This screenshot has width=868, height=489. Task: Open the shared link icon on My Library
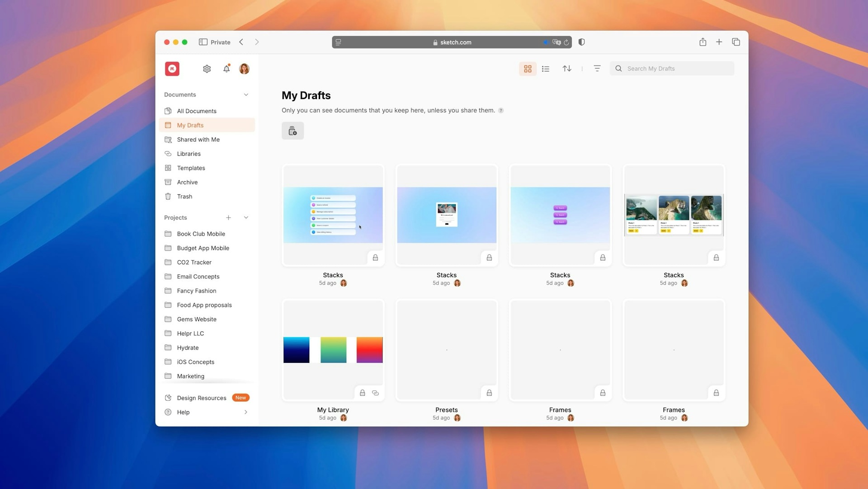[x=375, y=393]
